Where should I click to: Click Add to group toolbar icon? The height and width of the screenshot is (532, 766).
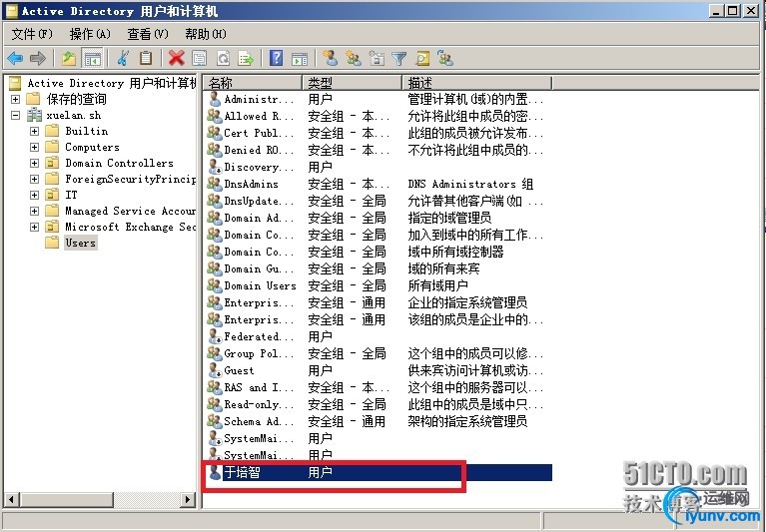tap(445, 59)
